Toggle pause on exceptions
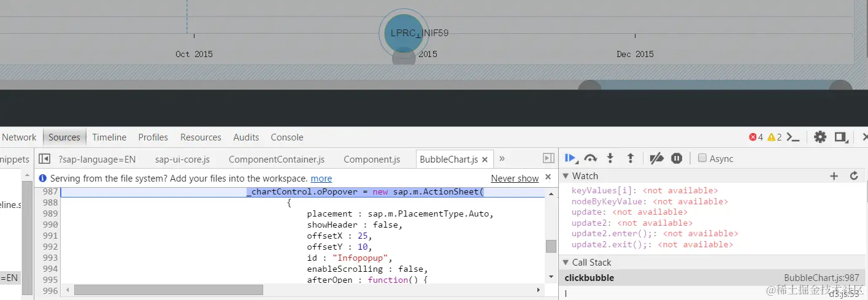 click(677, 158)
